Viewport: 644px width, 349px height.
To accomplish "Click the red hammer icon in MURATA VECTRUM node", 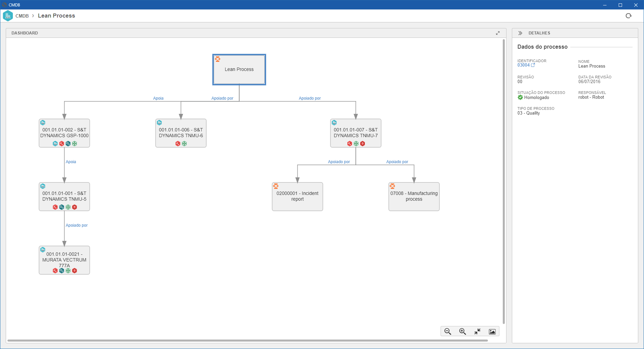I will point(55,271).
